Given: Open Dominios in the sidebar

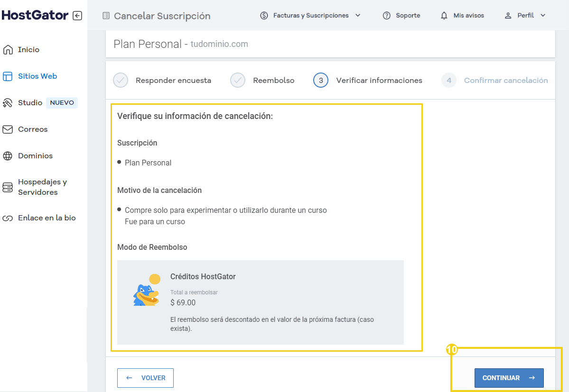Looking at the screenshot, I should click(35, 156).
